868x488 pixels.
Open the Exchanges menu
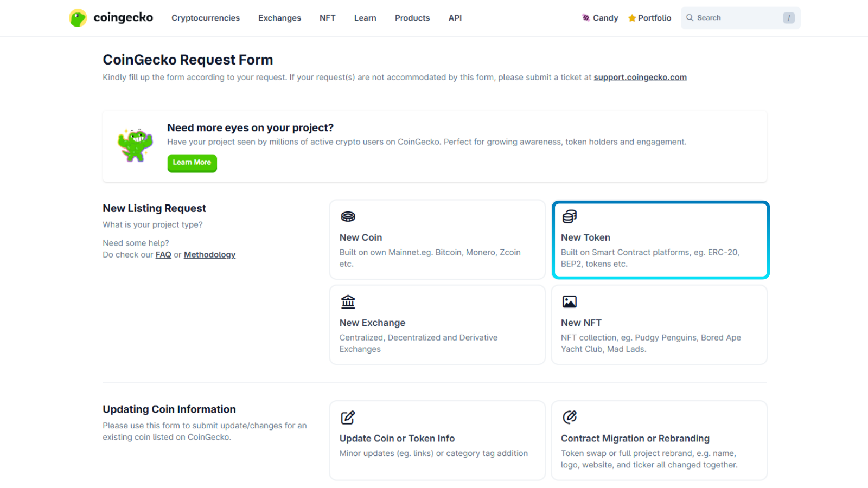point(279,18)
